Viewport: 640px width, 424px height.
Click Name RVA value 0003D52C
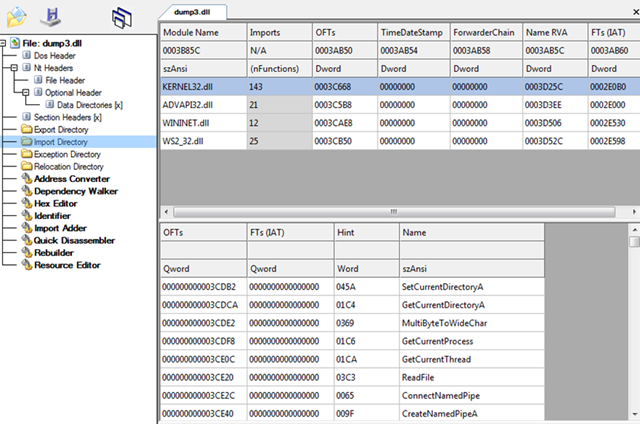(544, 141)
